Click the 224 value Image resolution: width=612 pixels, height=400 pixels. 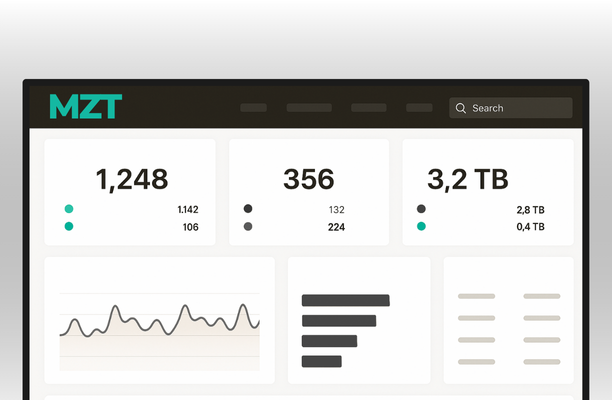[x=336, y=227]
